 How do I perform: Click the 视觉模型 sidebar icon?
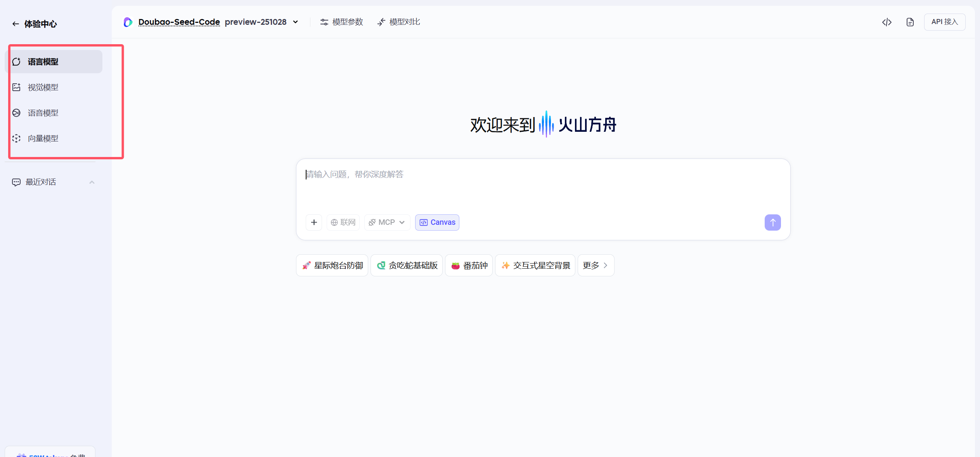point(16,87)
